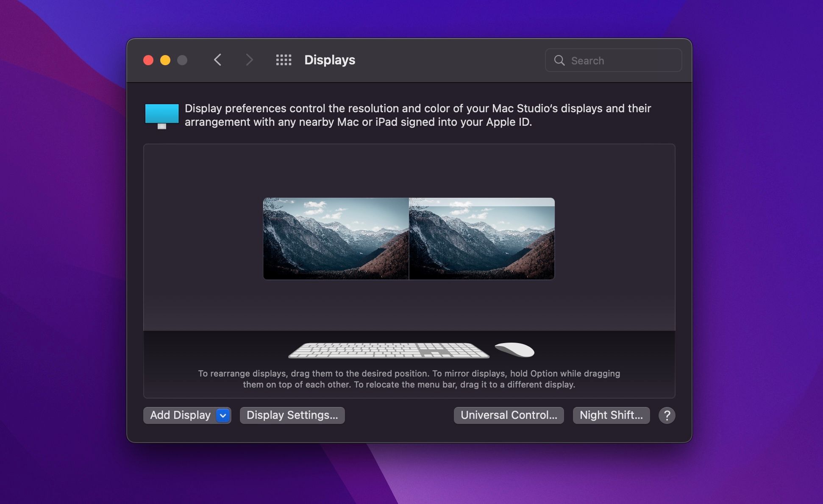The width and height of the screenshot is (823, 504).
Task: Click the forward navigation arrow
Action: [x=249, y=60]
